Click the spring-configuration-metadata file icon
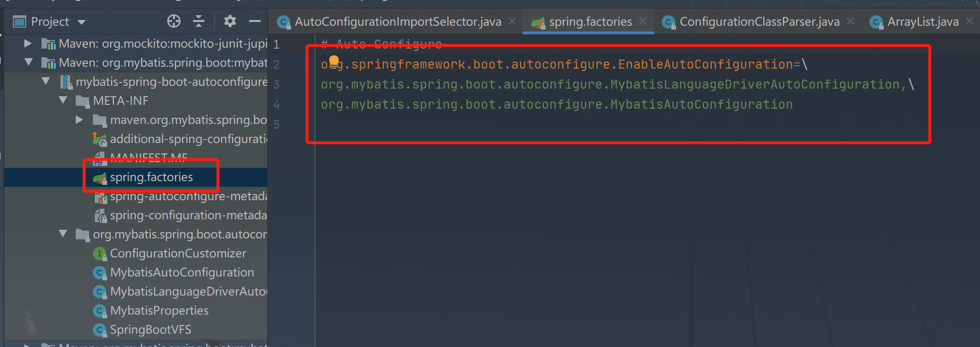This screenshot has width=980, height=347. tap(100, 216)
